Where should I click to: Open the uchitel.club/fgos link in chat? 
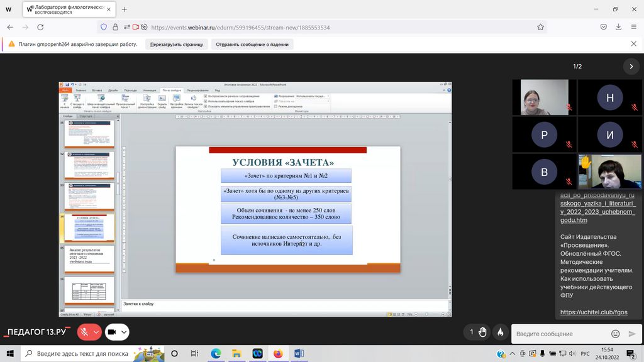tap(594, 312)
